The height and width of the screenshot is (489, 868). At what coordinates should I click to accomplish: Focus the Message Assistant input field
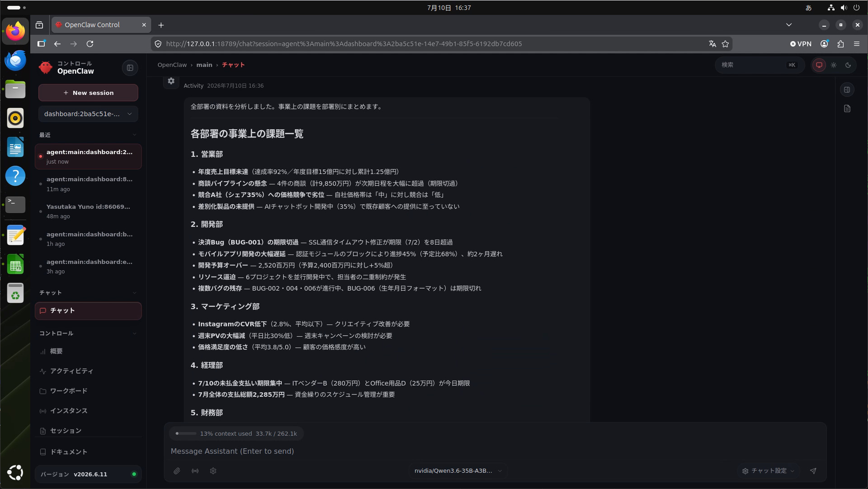[x=495, y=451]
